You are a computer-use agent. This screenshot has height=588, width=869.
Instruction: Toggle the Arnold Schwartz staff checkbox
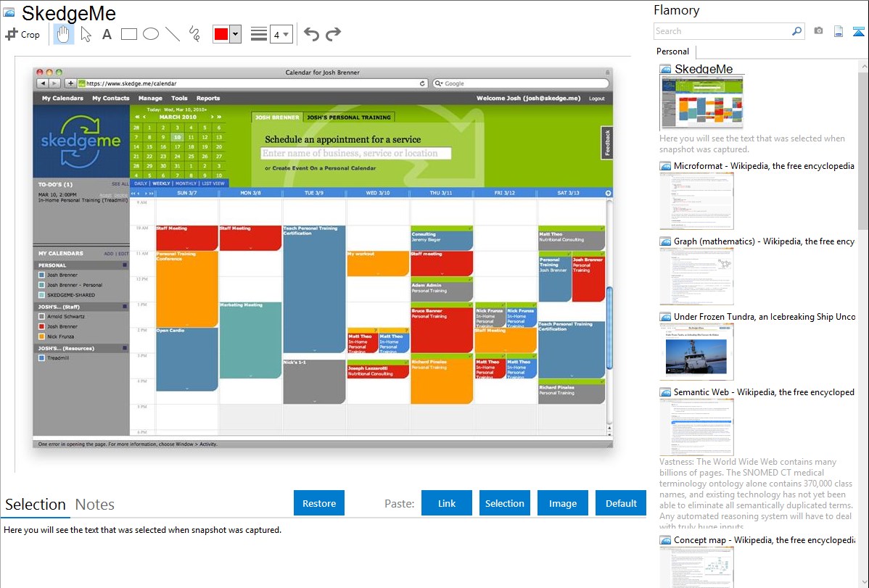[x=41, y=316]
